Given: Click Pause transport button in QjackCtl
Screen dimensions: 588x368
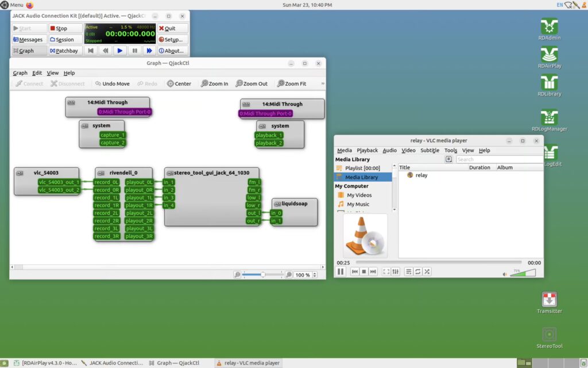Looking at the screenshot, I should [x=134, y=51].
